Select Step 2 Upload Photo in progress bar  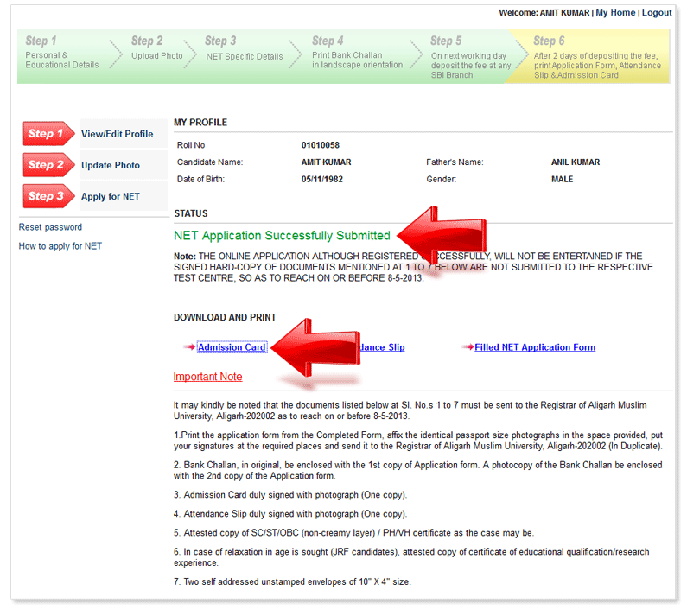pos(157,50)
